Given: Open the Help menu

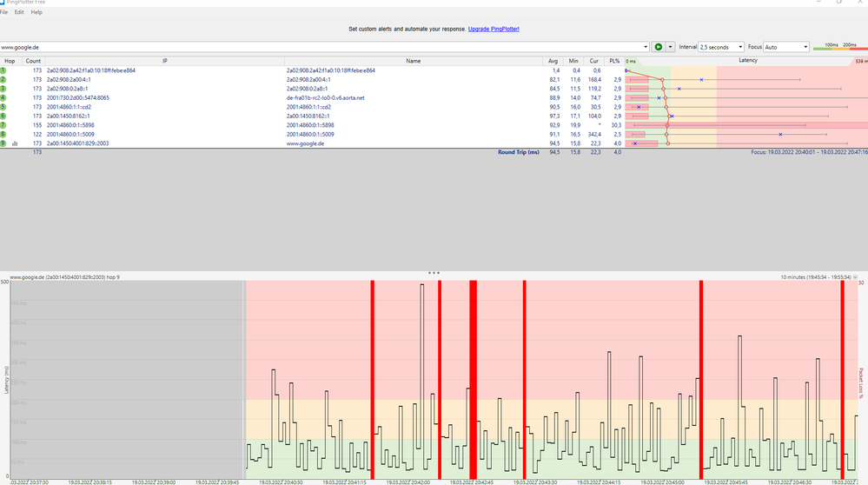Looking at the screenshot, I should coord(36,12).
